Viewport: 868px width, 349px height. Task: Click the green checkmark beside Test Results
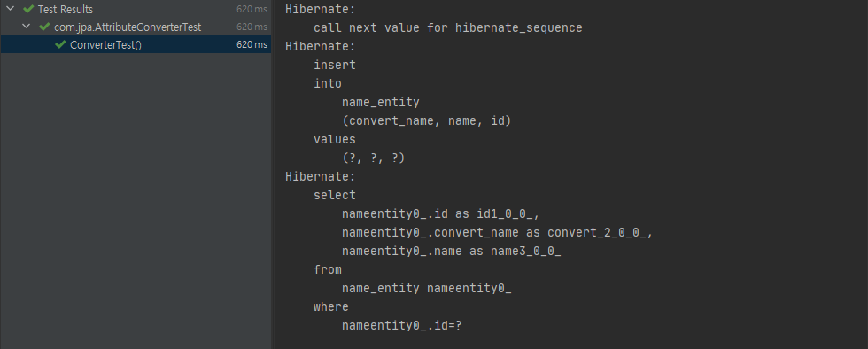[28, 9]
